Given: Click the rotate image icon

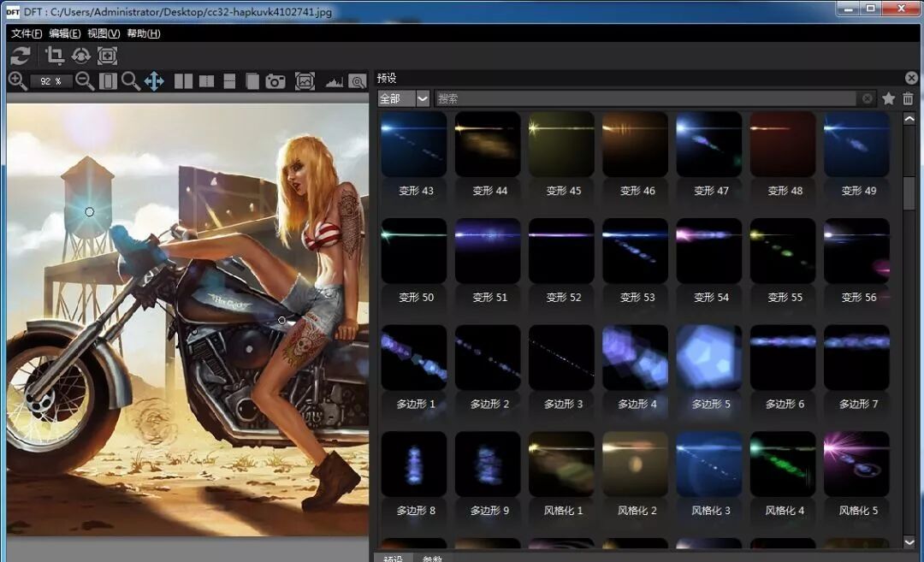Looking at the screenshot, I should pyautogui.click(x=80, y=56).
